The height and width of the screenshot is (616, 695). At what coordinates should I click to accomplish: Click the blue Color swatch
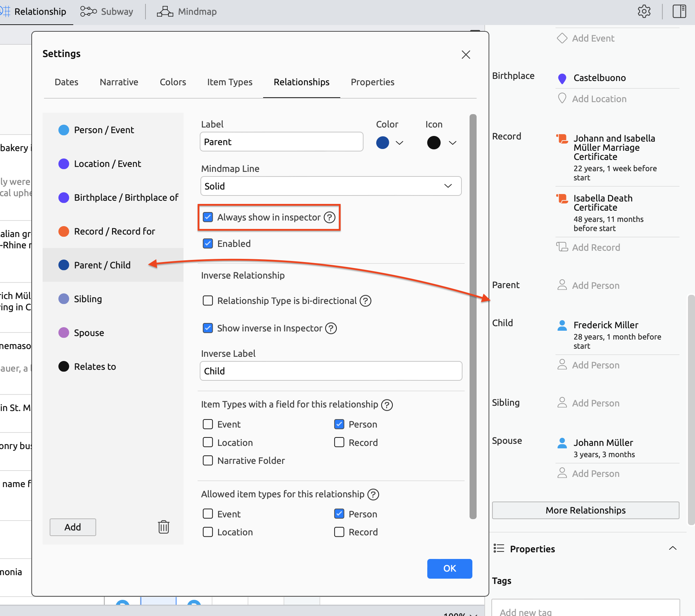[x=383, y=143]
